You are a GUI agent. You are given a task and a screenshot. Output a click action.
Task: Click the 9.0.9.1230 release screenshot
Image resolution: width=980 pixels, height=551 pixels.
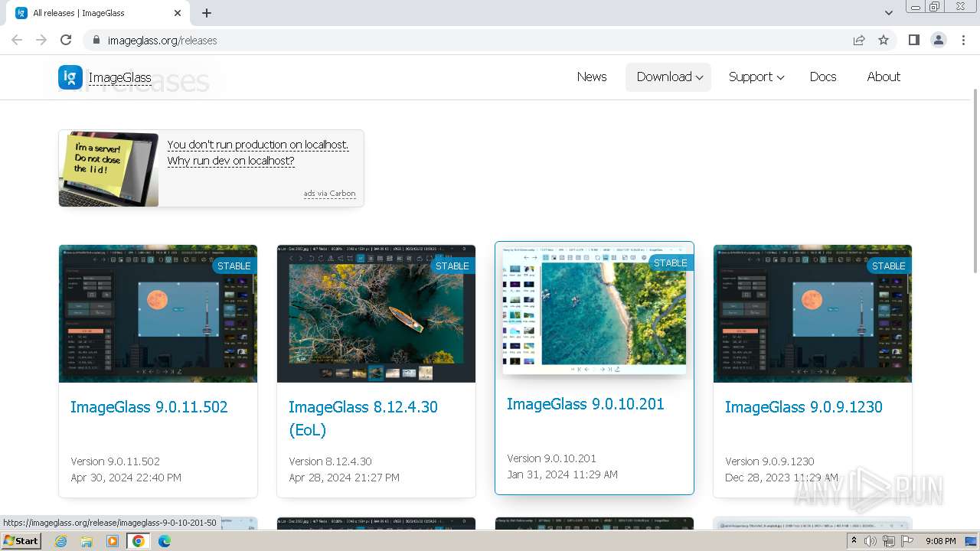pyautogui.click(x=812, y=314)
